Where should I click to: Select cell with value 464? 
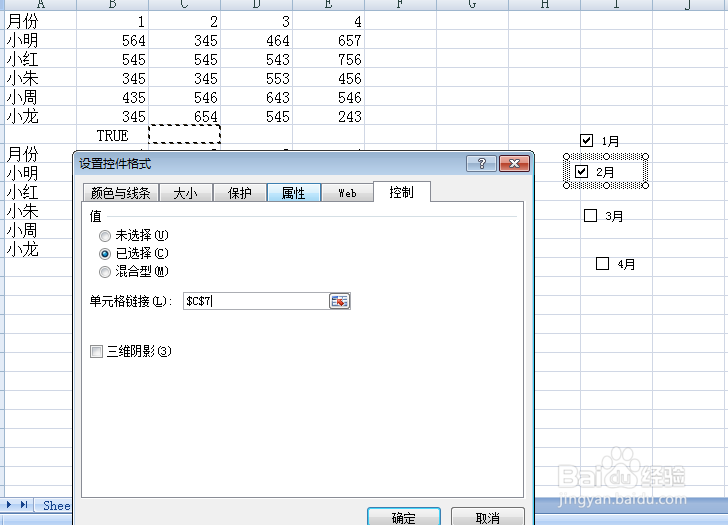pyautogui.click(x=256, y=40)
